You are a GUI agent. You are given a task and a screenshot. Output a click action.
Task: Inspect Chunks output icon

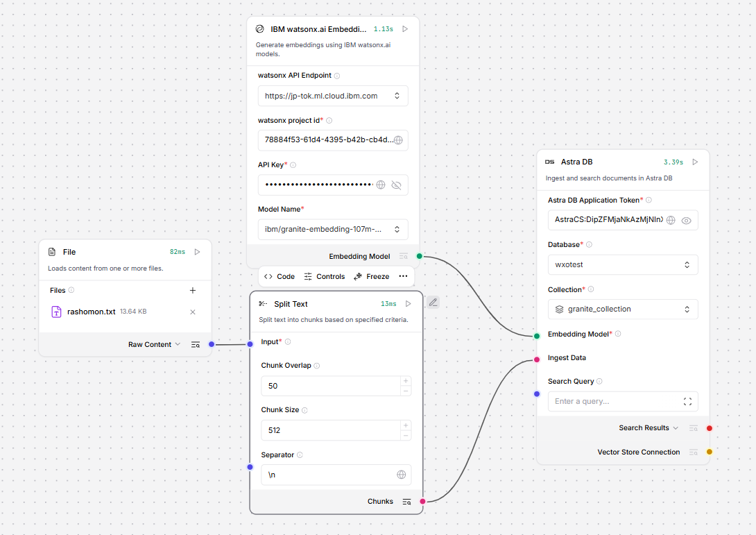coord(406,502)
